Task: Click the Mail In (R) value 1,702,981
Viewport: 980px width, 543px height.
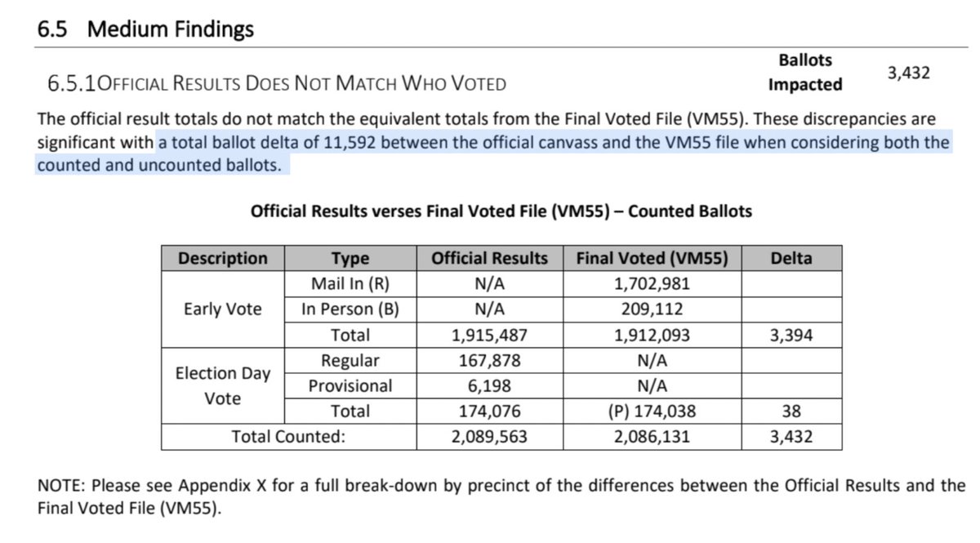Action: click(652, 284)
